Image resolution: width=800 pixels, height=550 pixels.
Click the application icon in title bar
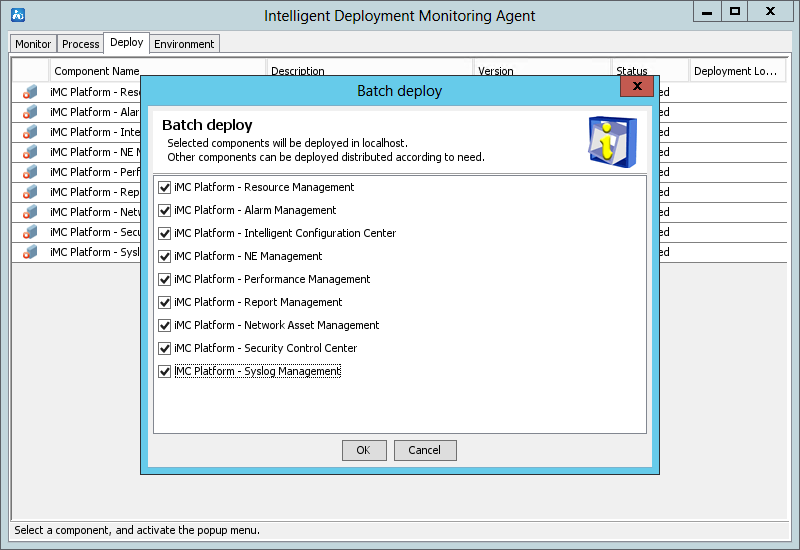click(18, 15)
